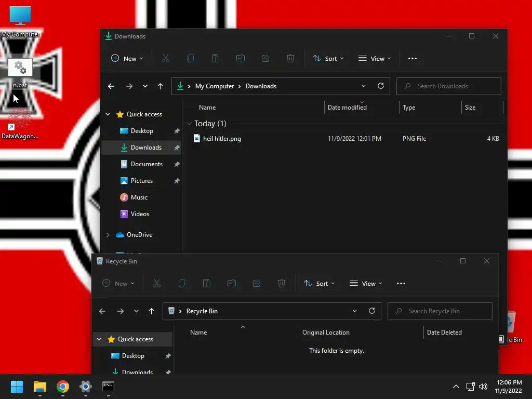Click the Share icon in Downloads toolbar
Image resolution: width=532 pixels, height=399 pixels.
(x=265, y=58)
